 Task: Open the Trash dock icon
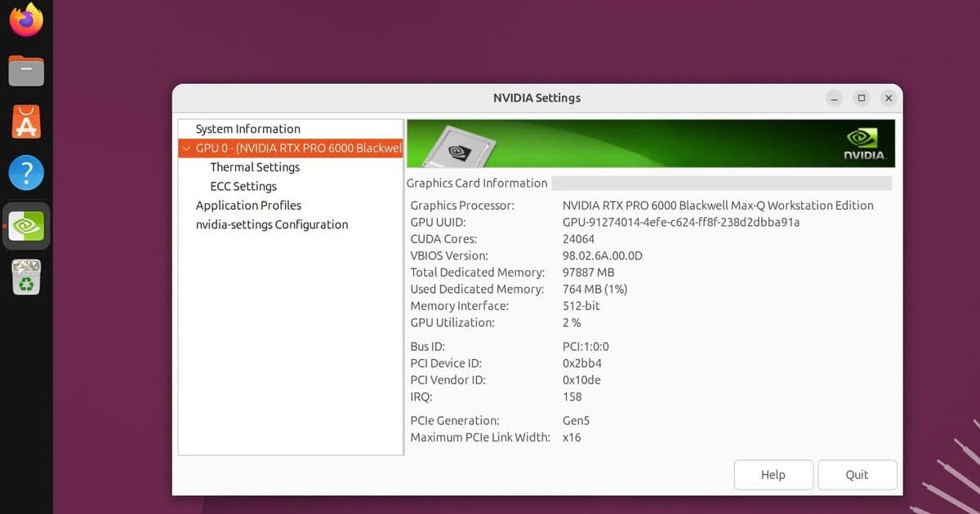[26, 277]
